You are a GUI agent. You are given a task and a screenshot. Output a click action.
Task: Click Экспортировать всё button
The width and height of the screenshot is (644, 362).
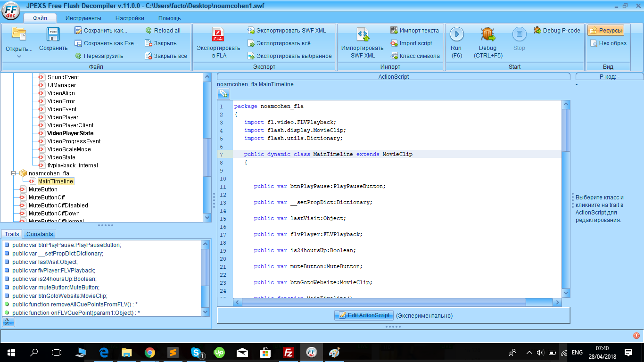point(279,43)
